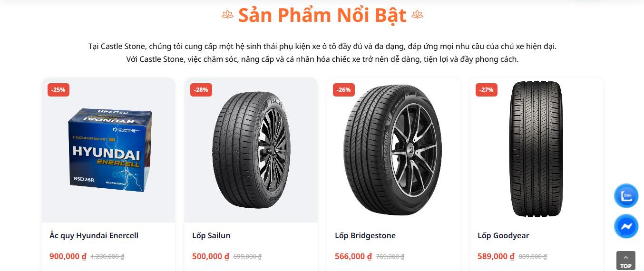Viewport: 644px width, 271px height.
Task: Click the -28% discount badge
Action: (201, 90)
